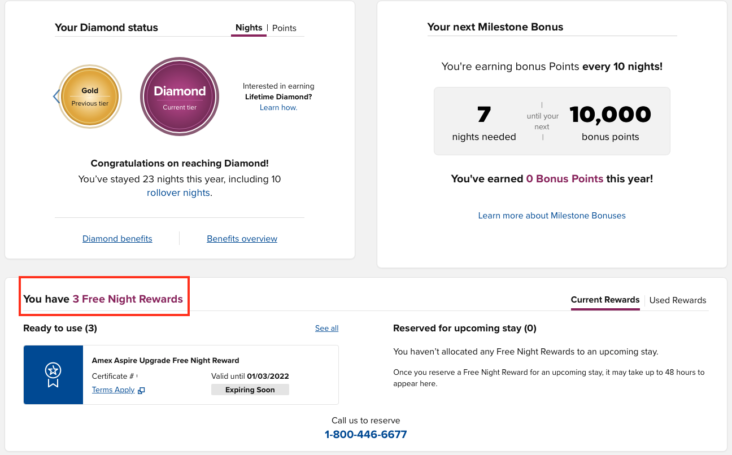
Task: Open Benefits overview link
Action: point(242,238)
